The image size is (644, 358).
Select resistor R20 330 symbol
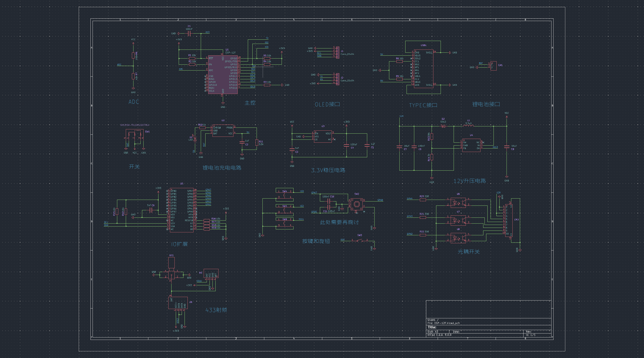423,200
